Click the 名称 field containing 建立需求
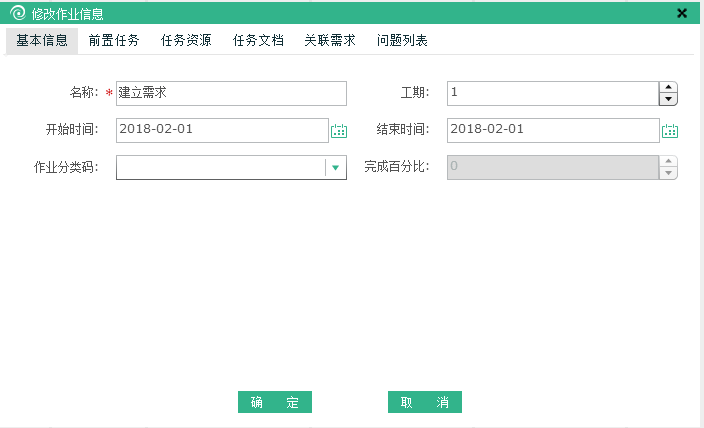This screenshot has width=704, height=428. tap(231, 93)
